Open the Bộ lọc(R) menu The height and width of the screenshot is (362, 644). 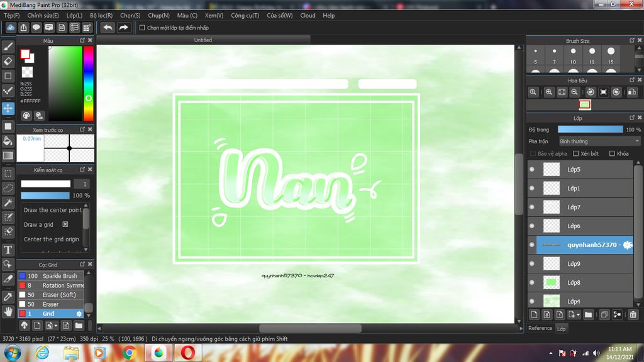101,15
